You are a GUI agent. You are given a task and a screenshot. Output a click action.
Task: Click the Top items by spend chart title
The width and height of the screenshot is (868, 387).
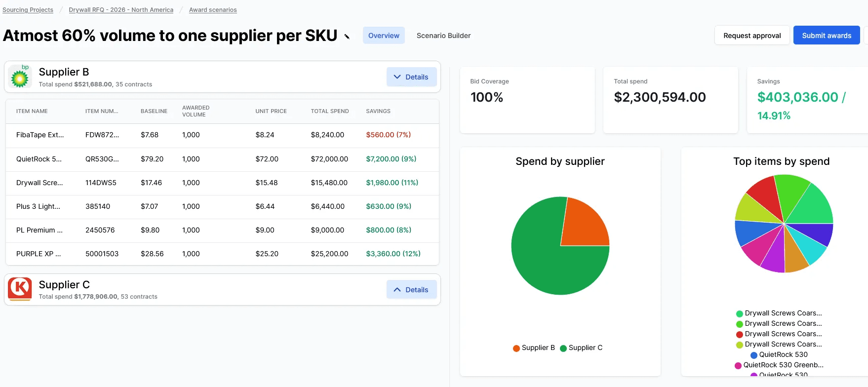click(x=781, y=161)
